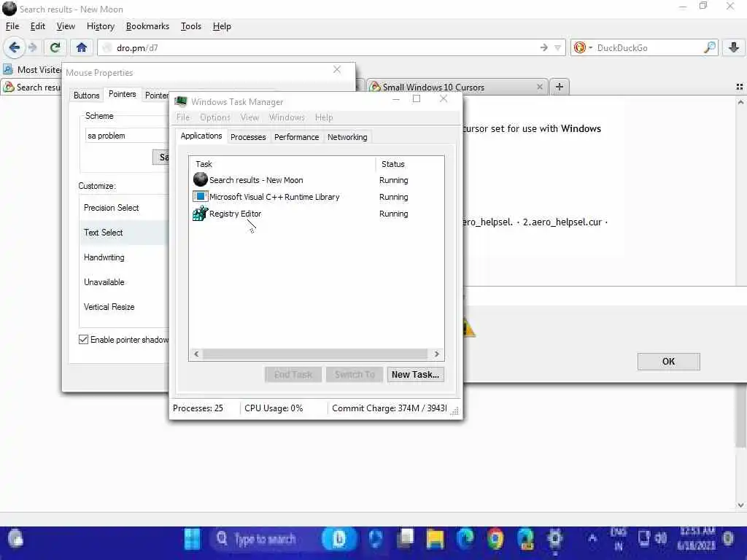Open the DuckDuckGo search engine selector
The height and width of the screenshot is (560, 747).
(x=582, y=47)
